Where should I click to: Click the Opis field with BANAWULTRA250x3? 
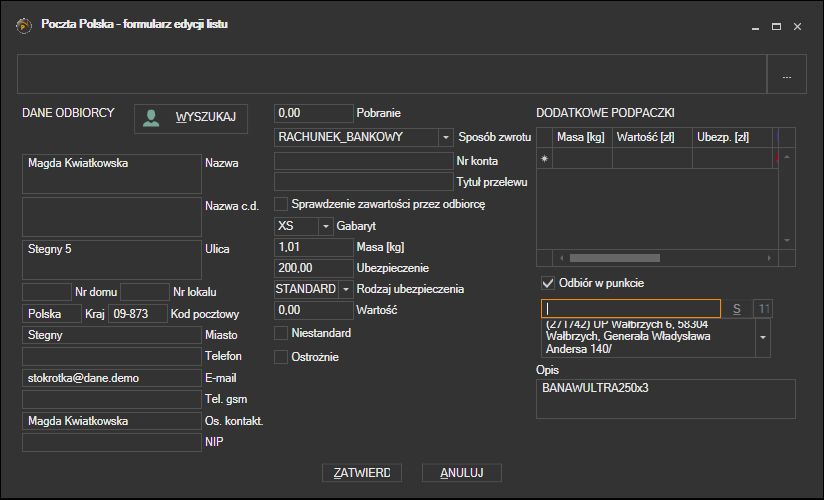pos(666,399)
